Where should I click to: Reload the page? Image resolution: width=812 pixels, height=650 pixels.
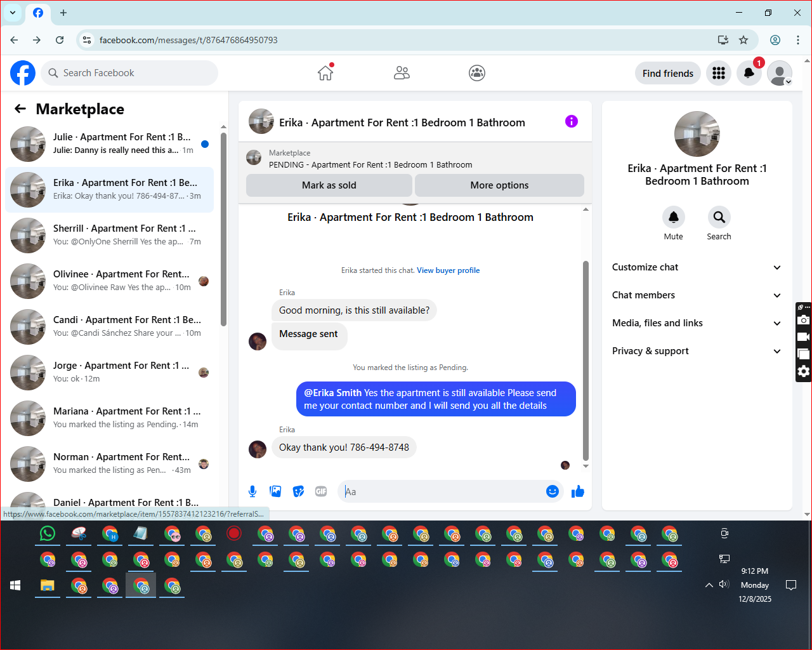click(60, 40)
